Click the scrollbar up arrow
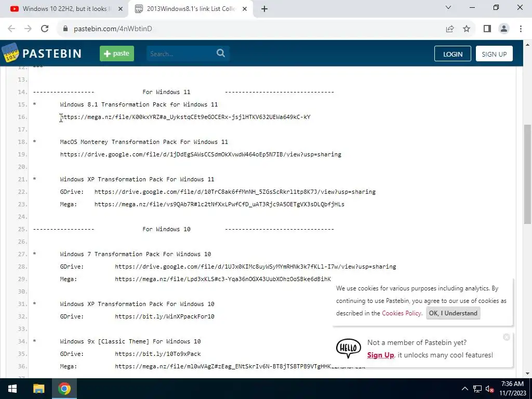Viewport: 532px width, 399px height. [x=527, y=45]
